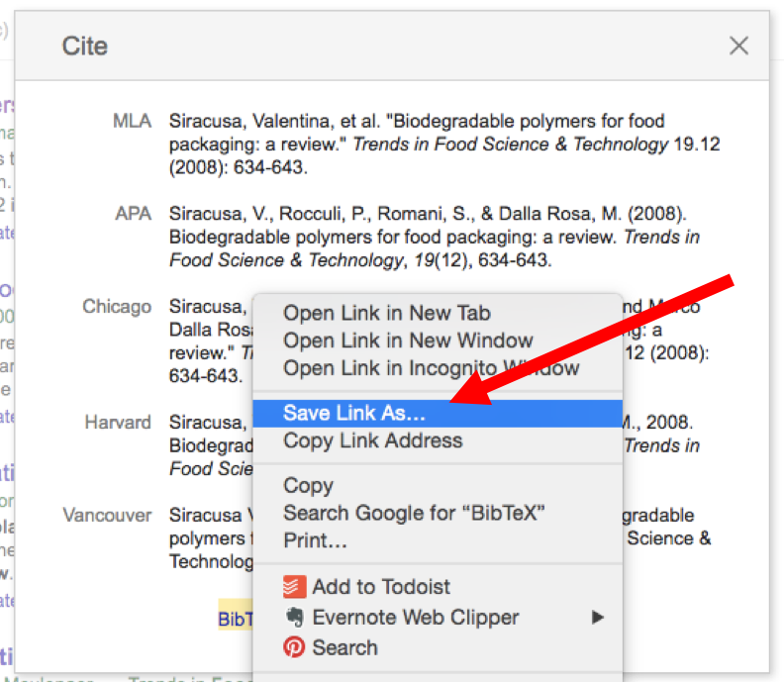
Task: Click the Evernote elephant icon
Action: (x=294, y=617)
